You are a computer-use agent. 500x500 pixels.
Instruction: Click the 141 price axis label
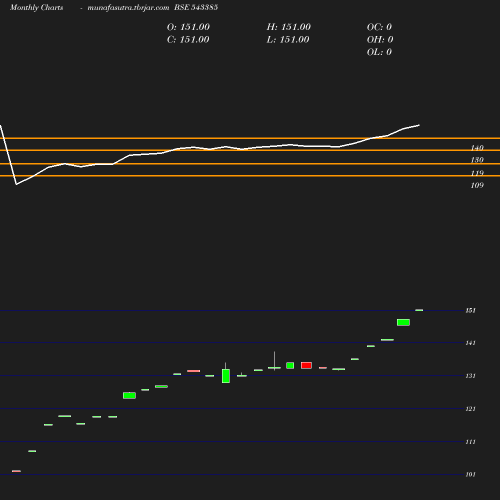click(470, 343)
